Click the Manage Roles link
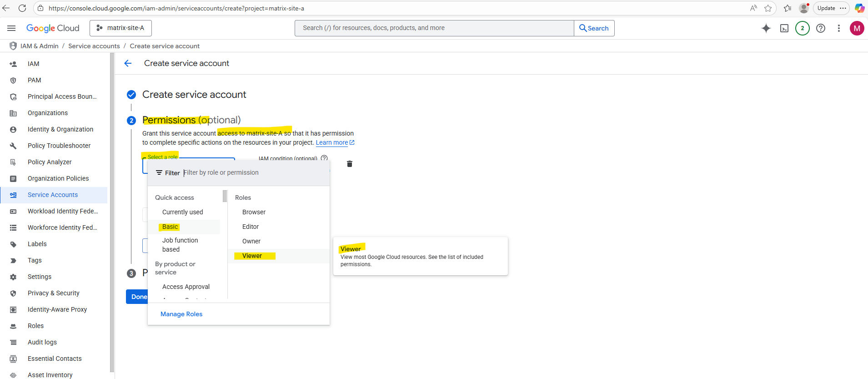Viewport: 868px width, 379px height. pyautogui.click(x=181, y=314)
